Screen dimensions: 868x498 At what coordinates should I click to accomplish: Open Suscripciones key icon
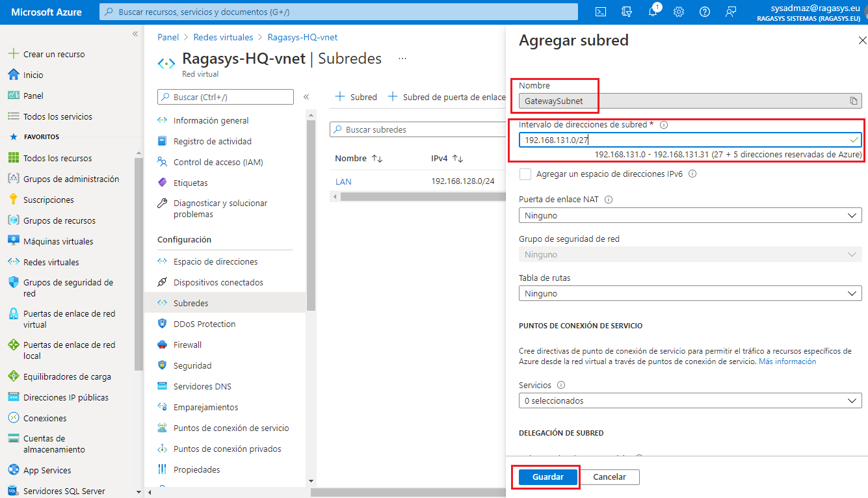13,200
